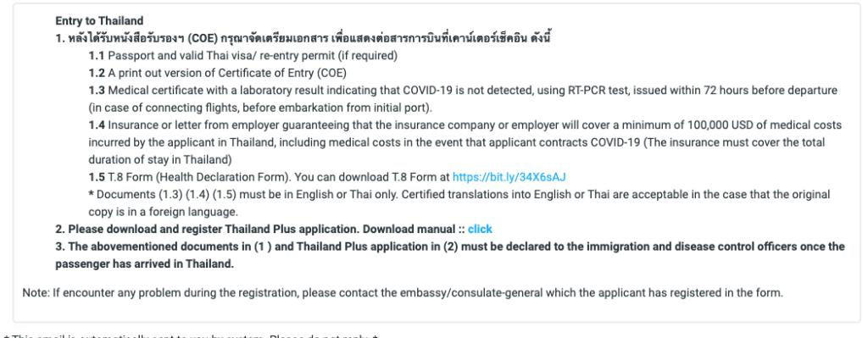Select item 1.2 print out of COE

(218, 73)
